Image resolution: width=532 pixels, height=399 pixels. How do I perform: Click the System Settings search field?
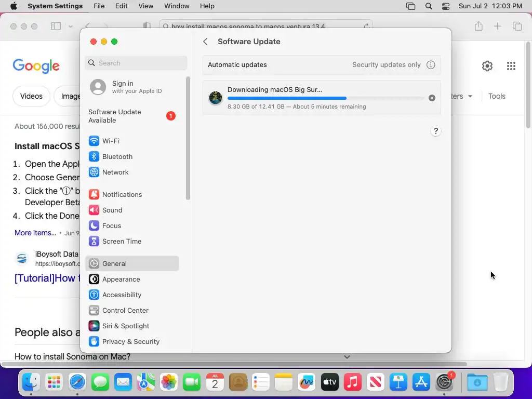[x=136, y=63]
